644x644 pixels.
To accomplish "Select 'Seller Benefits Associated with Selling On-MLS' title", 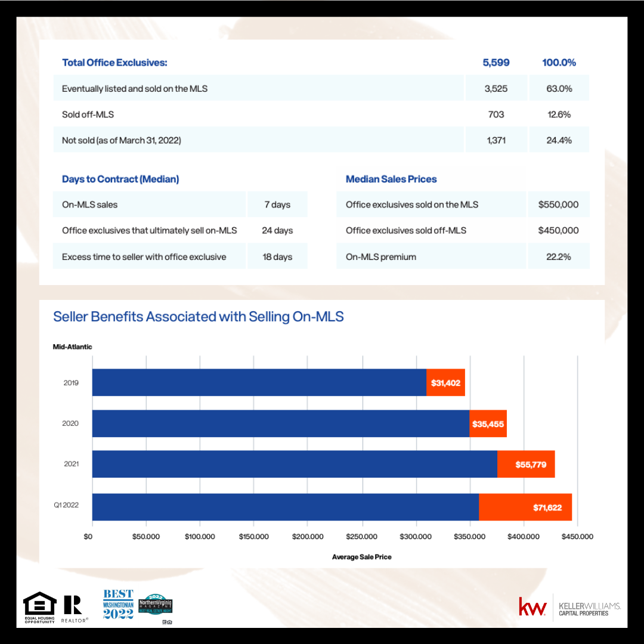I will click(x=199, y=317).
